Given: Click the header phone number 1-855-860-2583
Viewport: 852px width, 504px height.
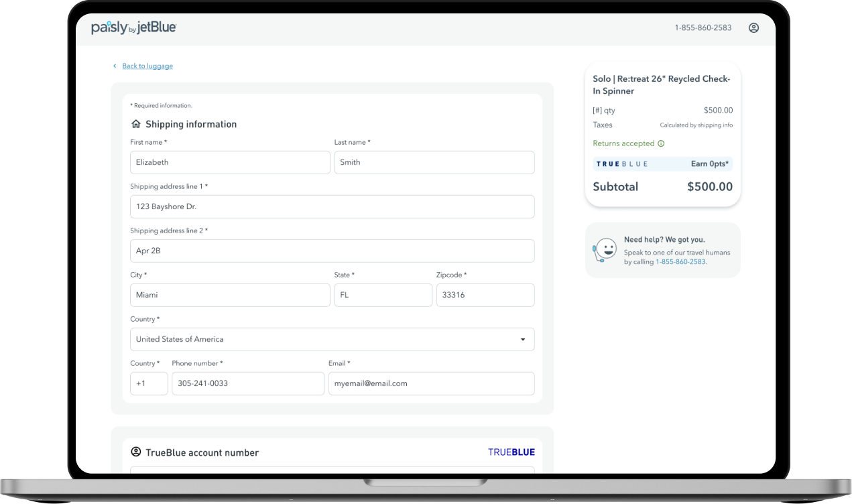Looking at the screenshot, I should [703, 28].
